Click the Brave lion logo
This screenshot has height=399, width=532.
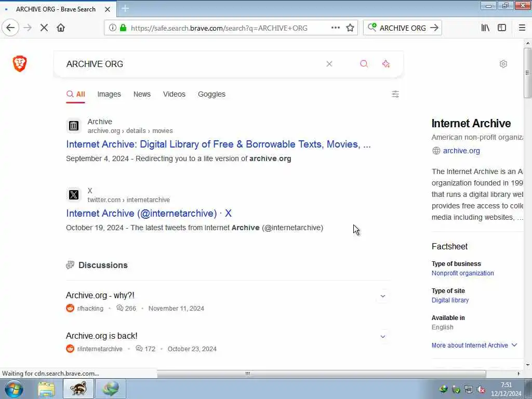pos(20,63)
